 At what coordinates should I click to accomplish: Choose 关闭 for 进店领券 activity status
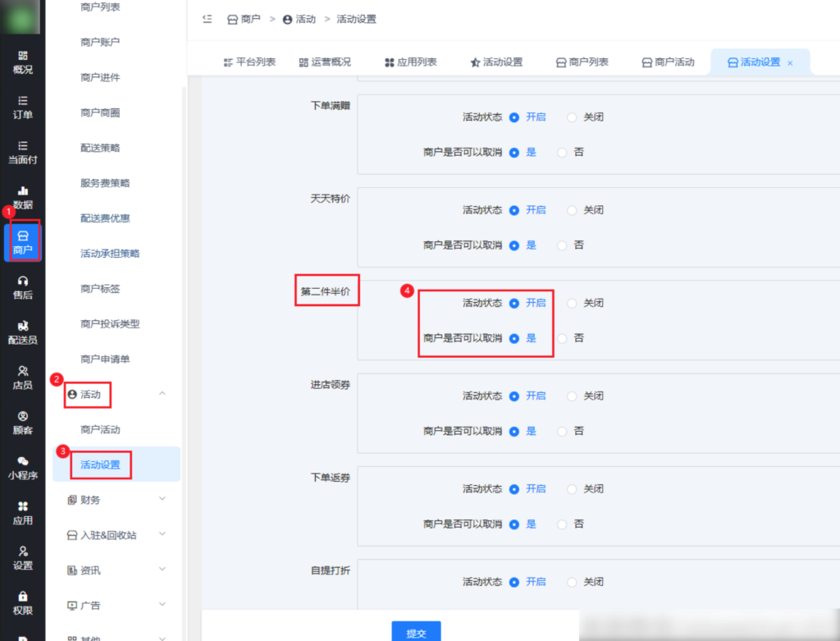(572, 396)
